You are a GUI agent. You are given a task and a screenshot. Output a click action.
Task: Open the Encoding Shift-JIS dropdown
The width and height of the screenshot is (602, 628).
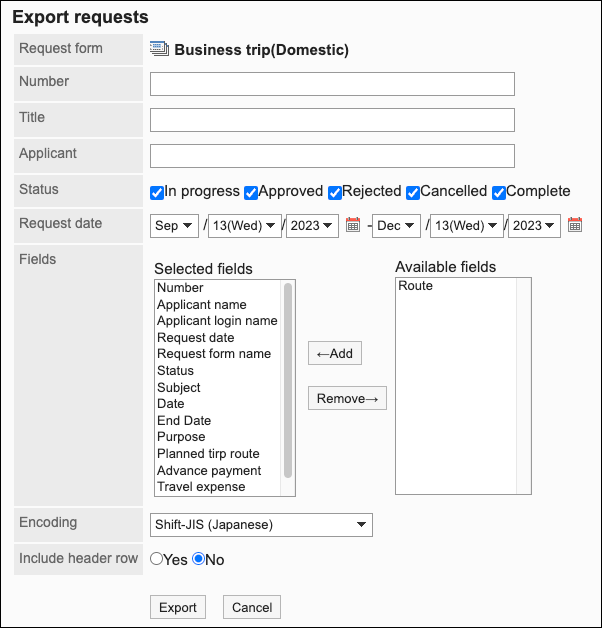point(261,525)
